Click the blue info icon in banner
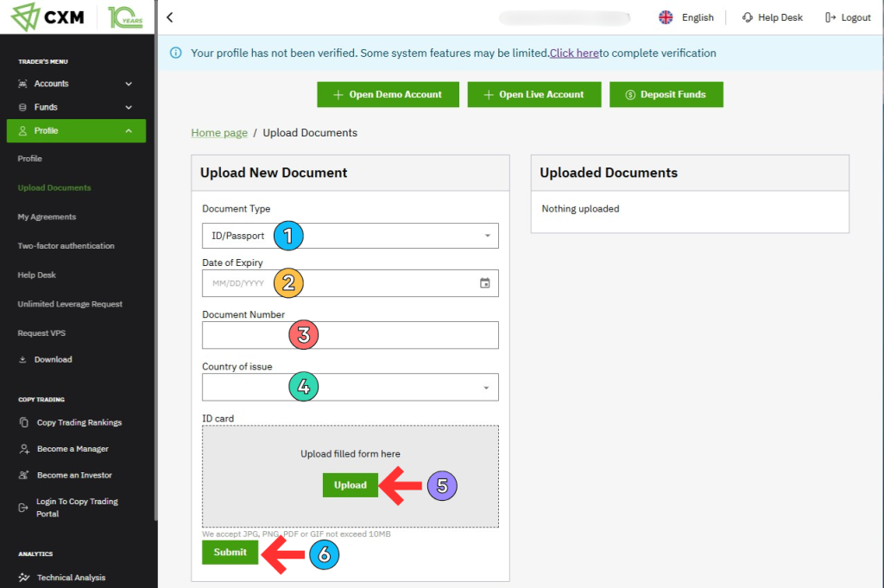Viewport: 884px width, 588px height. (x=176, y=54)
